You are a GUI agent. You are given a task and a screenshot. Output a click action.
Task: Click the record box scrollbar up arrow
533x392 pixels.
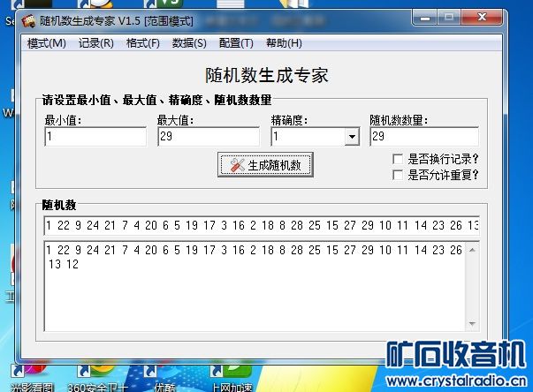point(472,250)
